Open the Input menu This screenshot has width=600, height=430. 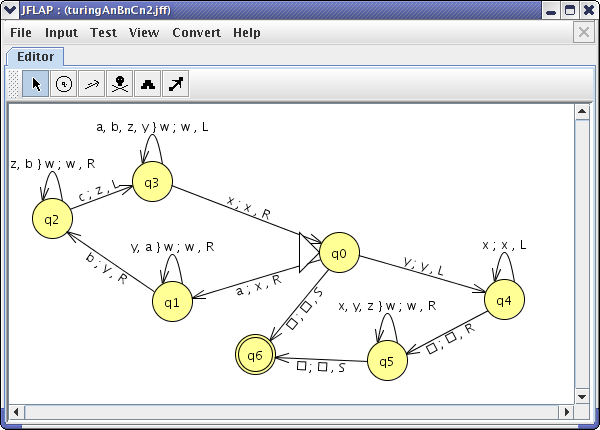[x=61, y=33]
